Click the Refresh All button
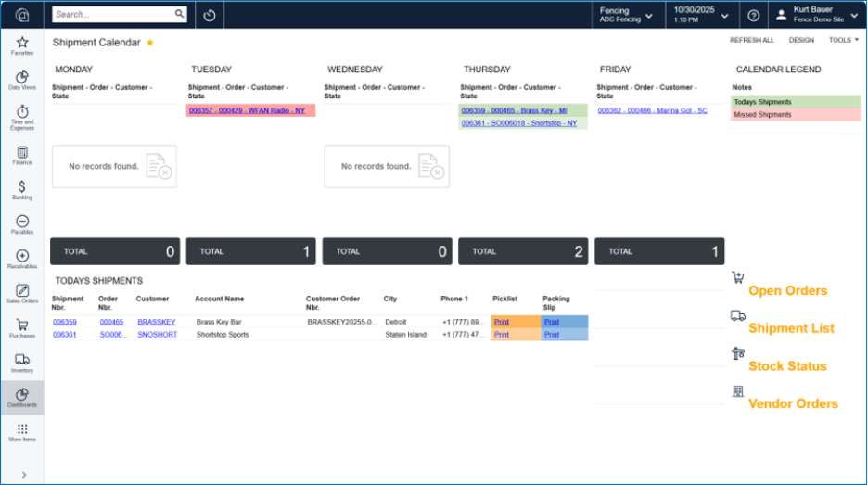The image size is (868, 485). [x=751, y=40]
